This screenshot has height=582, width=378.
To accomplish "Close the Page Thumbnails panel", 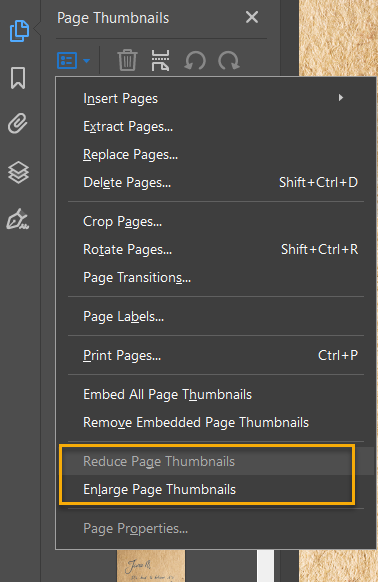I will click(x=252, y=17).
